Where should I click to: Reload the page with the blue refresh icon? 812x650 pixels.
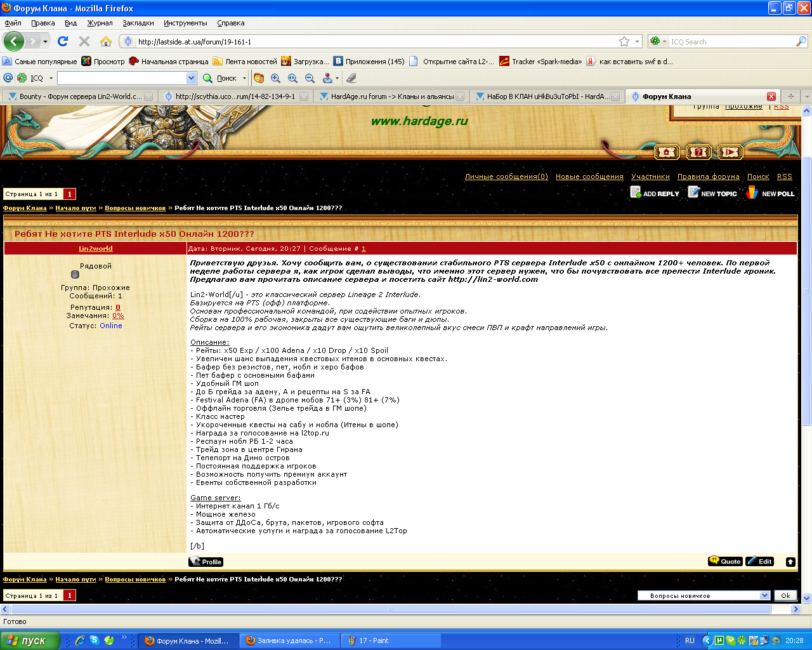[x=63, y=41]
